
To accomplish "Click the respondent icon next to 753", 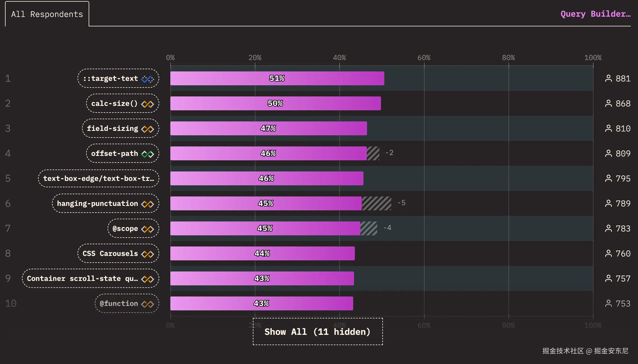I will [x=608, y=303].
